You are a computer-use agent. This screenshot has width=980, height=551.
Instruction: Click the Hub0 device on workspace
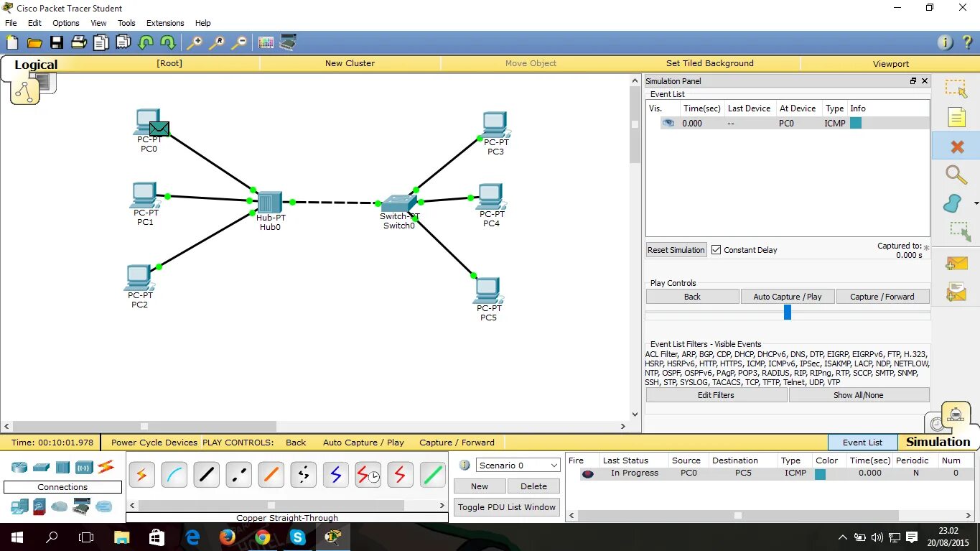270,203
